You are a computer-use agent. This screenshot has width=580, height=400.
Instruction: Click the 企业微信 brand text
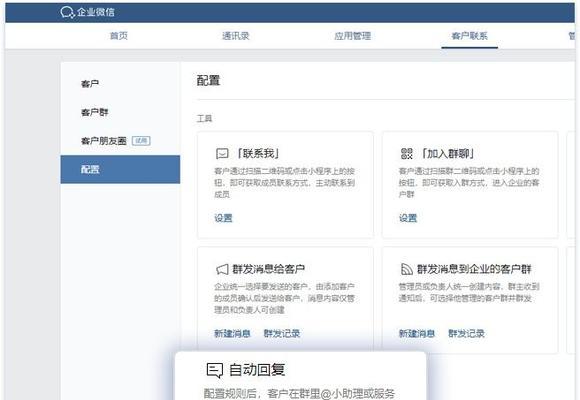click(x=96, y=12)
